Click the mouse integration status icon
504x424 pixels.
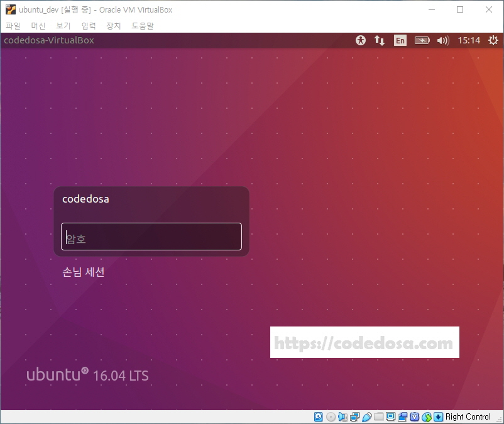(427, 417)
